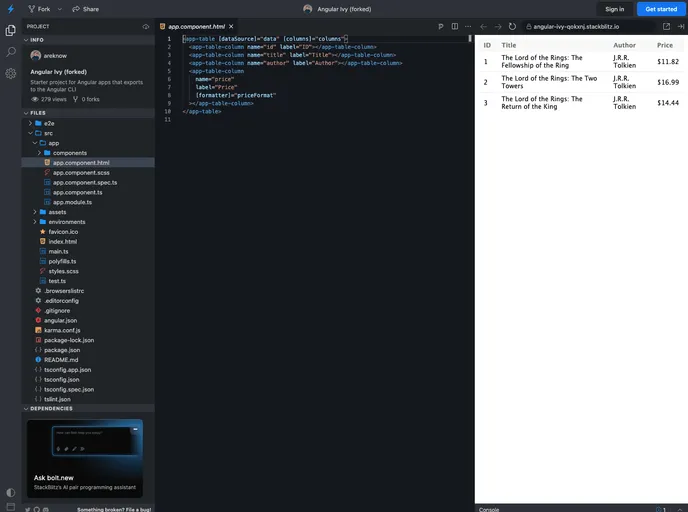The height and width of the screenshot is (512, 688).
Task: Click the Get started button
Action: click(x=661, y=9)
